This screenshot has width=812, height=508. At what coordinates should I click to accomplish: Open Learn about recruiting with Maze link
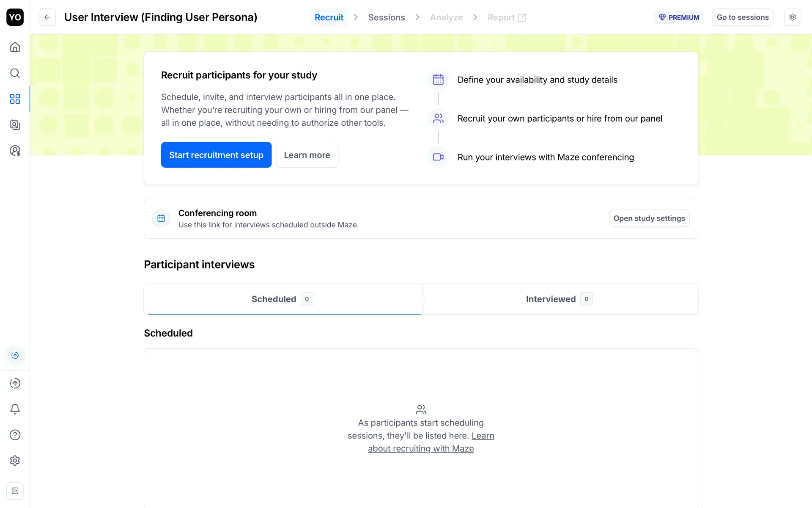[x=420, y=448]
